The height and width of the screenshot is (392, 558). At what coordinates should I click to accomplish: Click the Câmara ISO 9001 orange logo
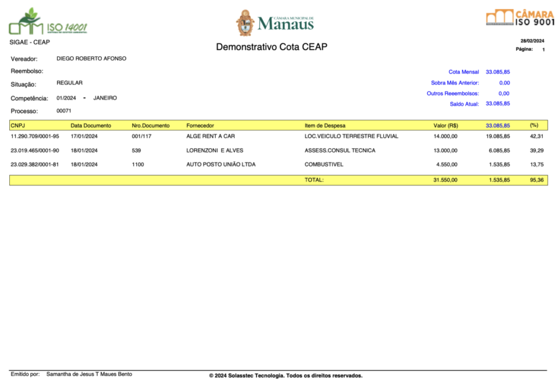519,17
